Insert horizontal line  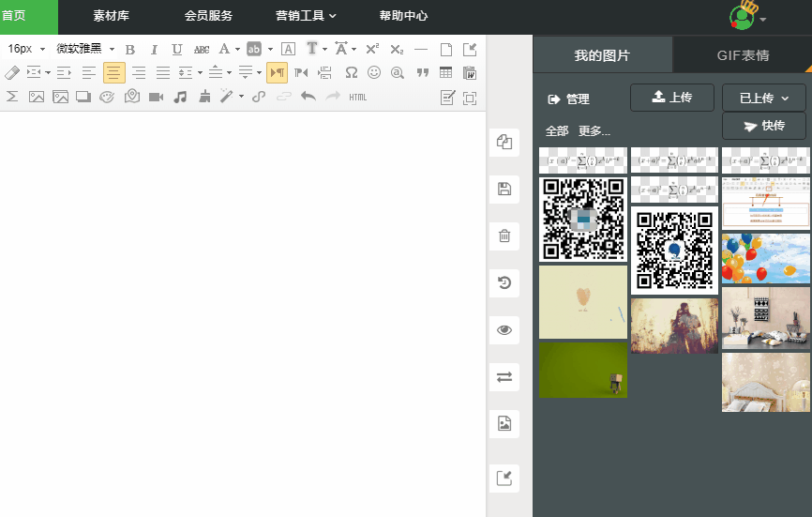point(421,49)
